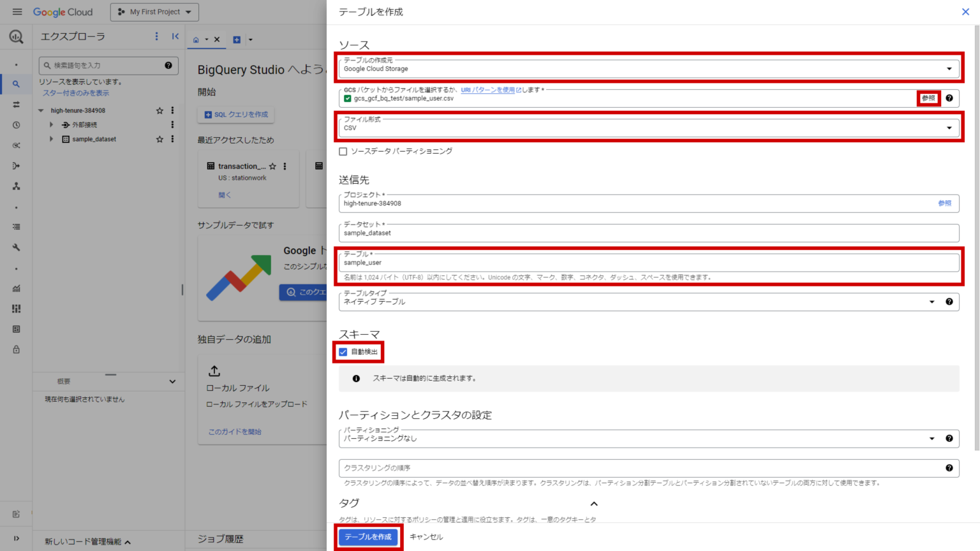Open the My First Project project selector
This screenshot has height=551, width=980.
point(154,11)
